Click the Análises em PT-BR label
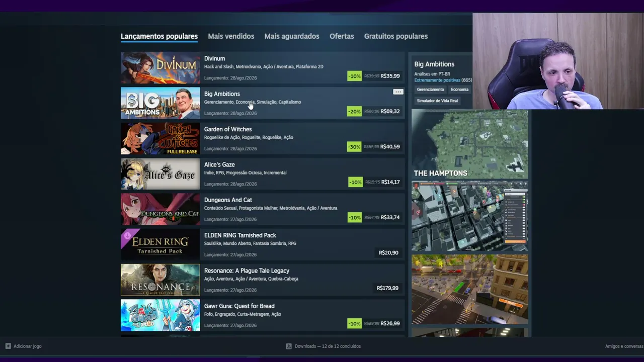 pyautogui.click(x=432, y=74)
